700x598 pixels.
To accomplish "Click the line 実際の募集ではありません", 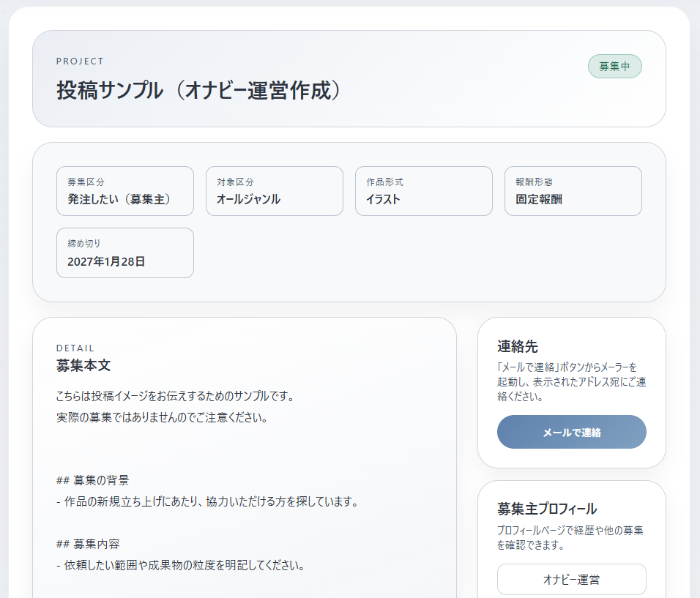I will coord(161,418).
